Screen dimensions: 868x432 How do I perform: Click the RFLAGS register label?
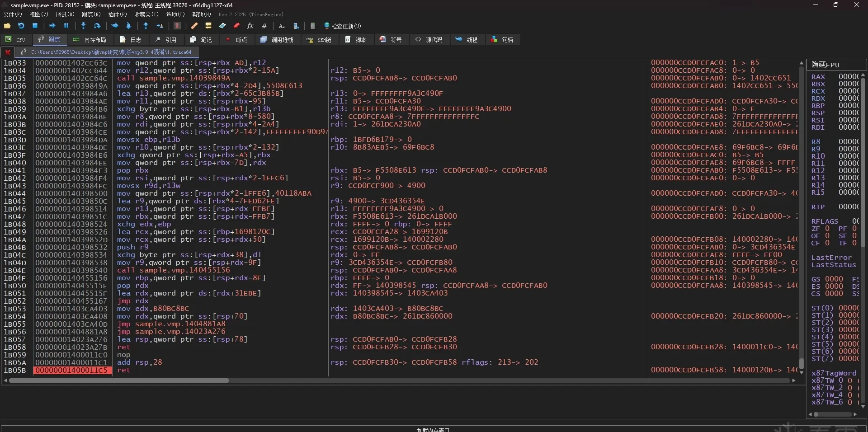(825, 221)
